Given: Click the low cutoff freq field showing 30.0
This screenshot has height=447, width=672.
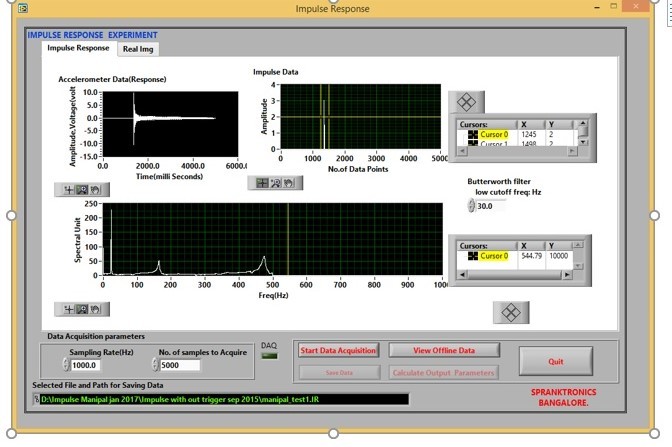Looking at the screenshot, I should click(x=490, y=206).
